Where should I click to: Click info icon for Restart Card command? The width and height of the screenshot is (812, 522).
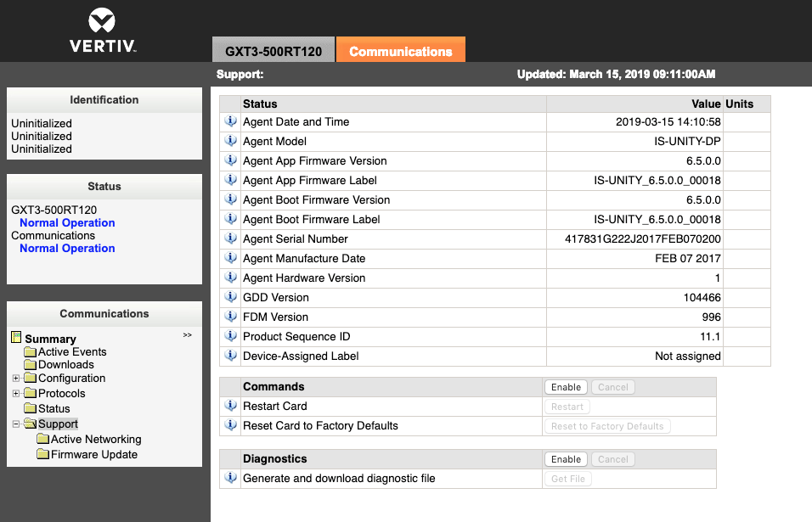tap(230, 407)
